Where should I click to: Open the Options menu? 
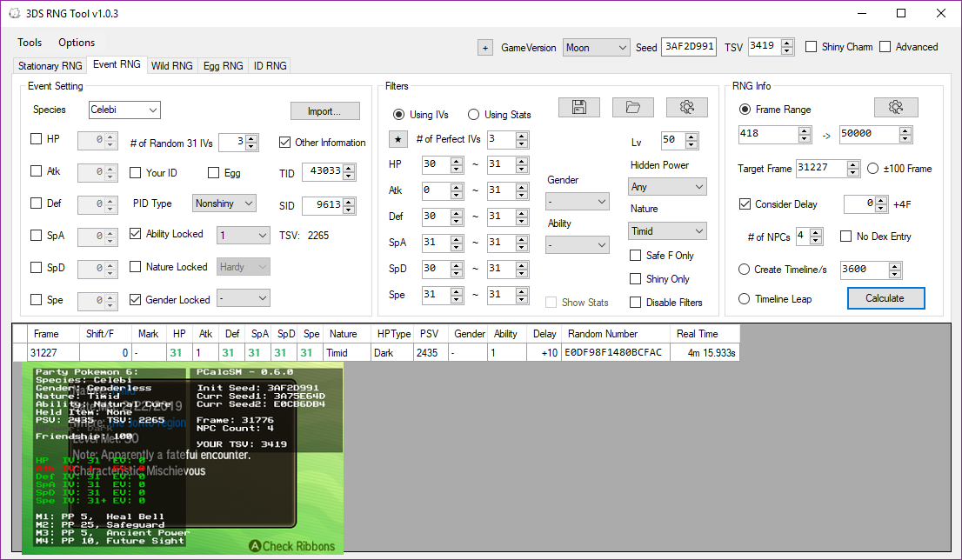[x=77, y=43]
